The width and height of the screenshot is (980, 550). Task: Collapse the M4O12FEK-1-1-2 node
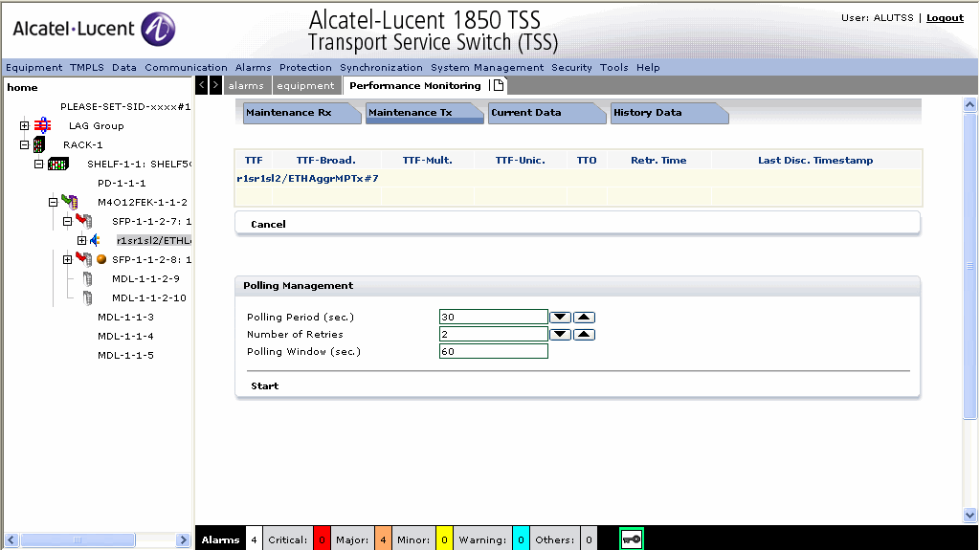(x=54, y=202)
